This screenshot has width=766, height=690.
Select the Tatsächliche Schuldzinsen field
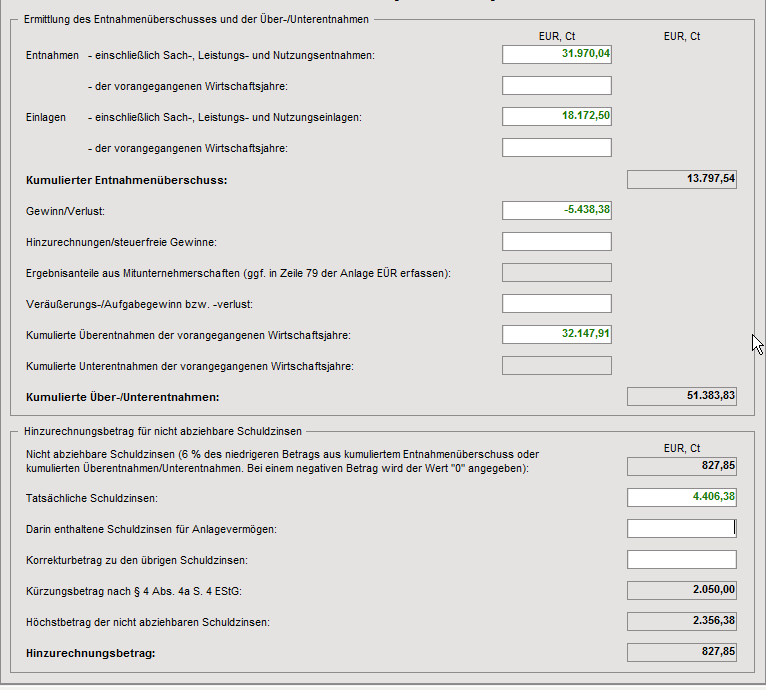pyautogui.click(x=681, y=497)
